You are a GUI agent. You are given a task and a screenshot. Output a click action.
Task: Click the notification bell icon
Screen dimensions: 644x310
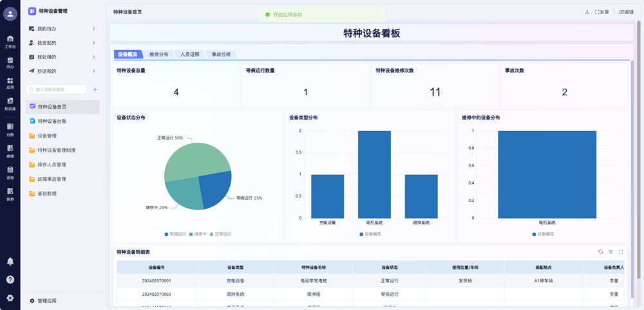pyautogui.click(x=10, y=261)
